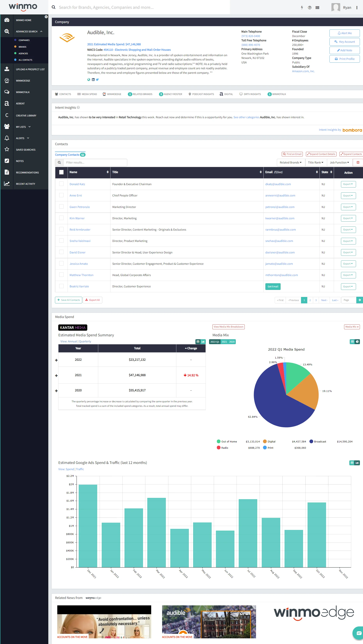Open the Recommendations document icon
Image resolution: width=363 pixels, height=644 pixels.
[x=7, y=172]
